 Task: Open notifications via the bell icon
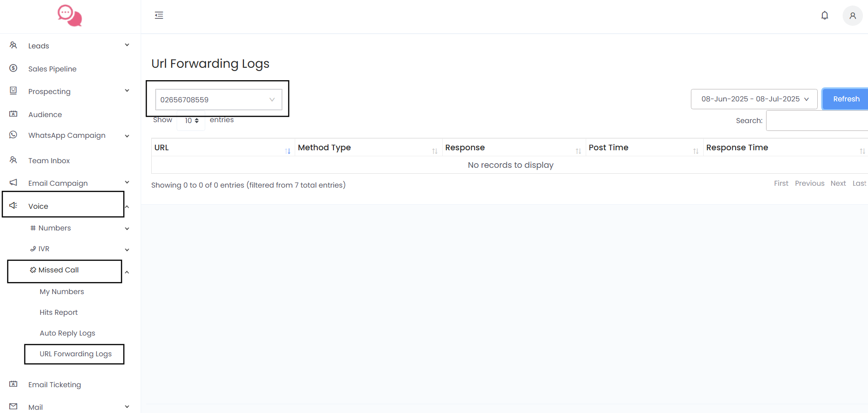coord(825,15)
